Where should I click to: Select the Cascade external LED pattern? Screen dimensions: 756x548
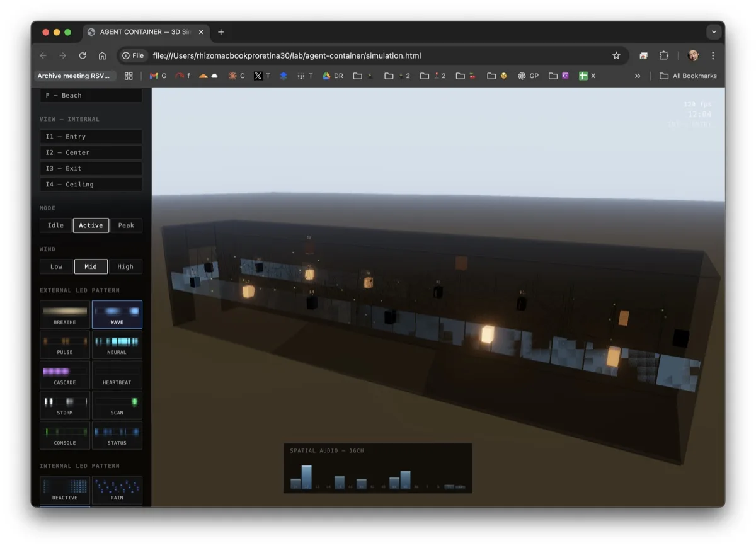coord(65,375)
